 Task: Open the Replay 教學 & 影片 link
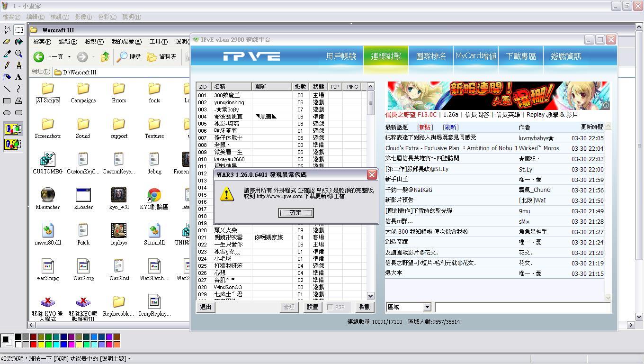point(552,115)
